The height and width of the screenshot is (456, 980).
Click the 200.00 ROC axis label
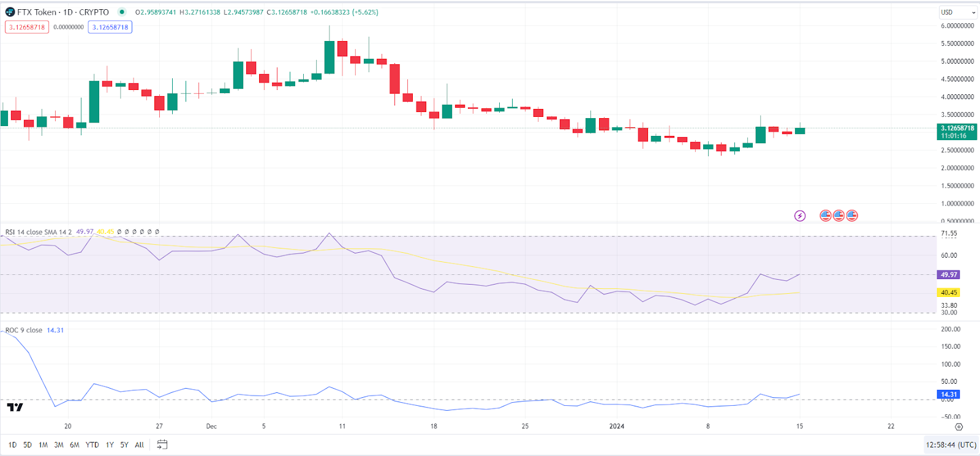pyautogui.click(x=951, y=329)
